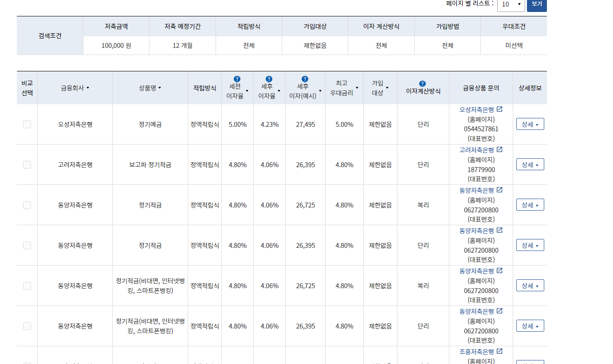Click 4.23% 세후 이자율 cell

click(x=270, y=125)
